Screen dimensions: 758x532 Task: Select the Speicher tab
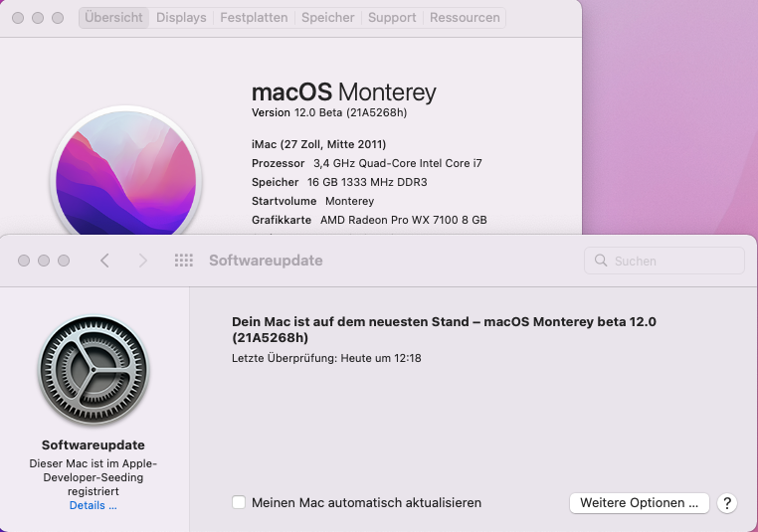click(327, 17)
